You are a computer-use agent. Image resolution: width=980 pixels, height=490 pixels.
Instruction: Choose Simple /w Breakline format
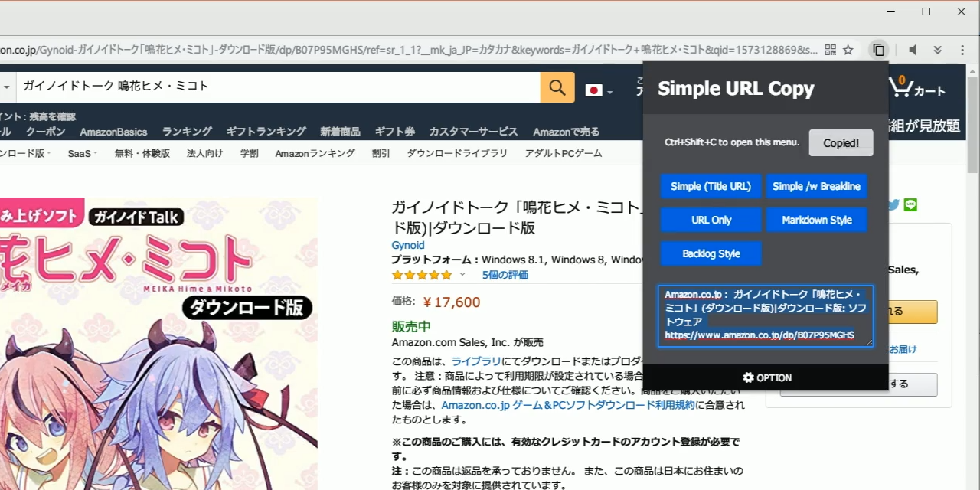coord(817,186)
